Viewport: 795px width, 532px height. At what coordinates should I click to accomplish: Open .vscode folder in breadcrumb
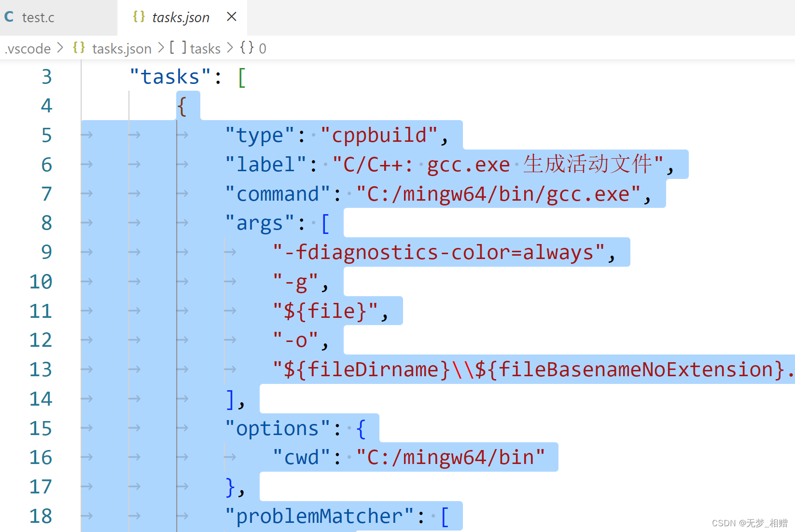coord(28,49)
